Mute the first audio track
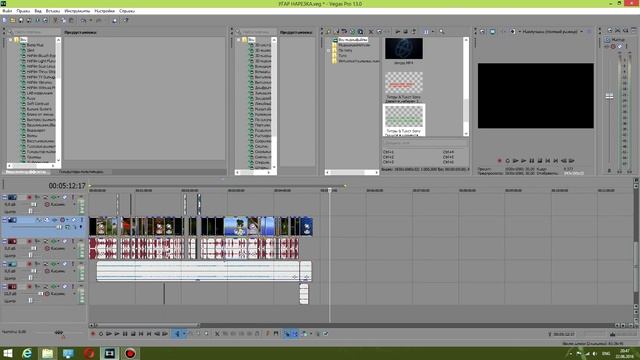Viewport: 640px width, 360px height. tap(64, 198)
